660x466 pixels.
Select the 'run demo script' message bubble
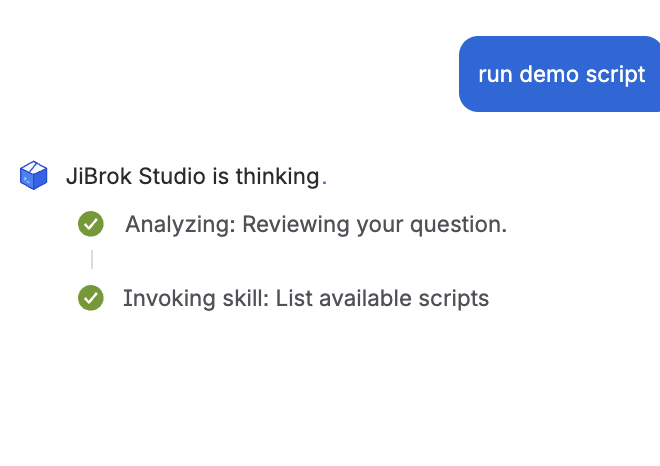click(x=561, y=75)
